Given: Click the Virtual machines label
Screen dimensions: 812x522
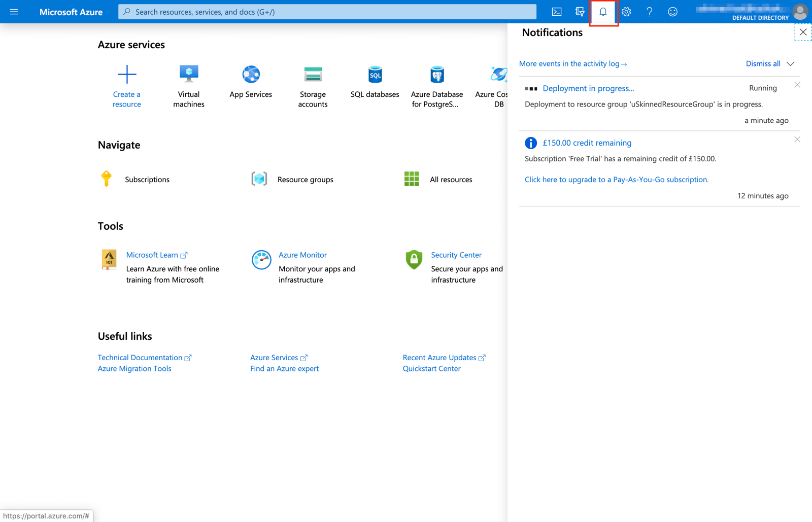Looking at the screenshot, I should tap(189, 99).
